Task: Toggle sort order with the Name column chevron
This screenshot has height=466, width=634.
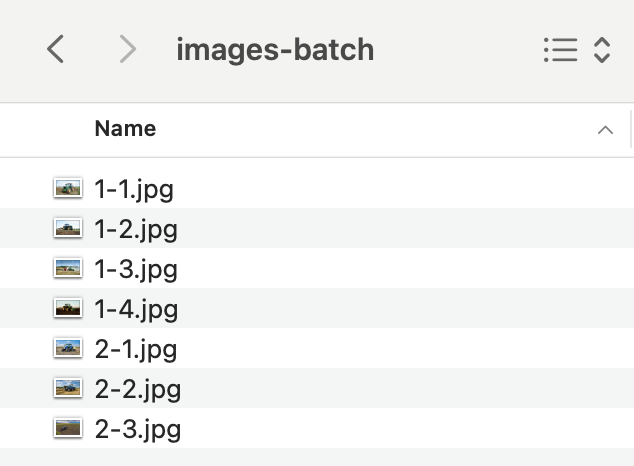Action: (x=604, y=130)
